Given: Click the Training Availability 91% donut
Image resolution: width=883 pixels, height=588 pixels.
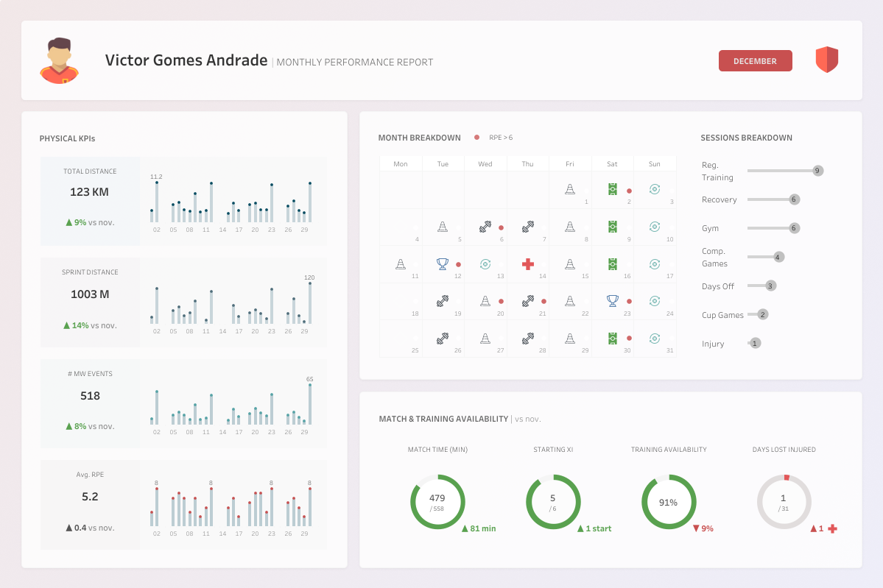Looking at the screenshot, I should click(668, 502).
